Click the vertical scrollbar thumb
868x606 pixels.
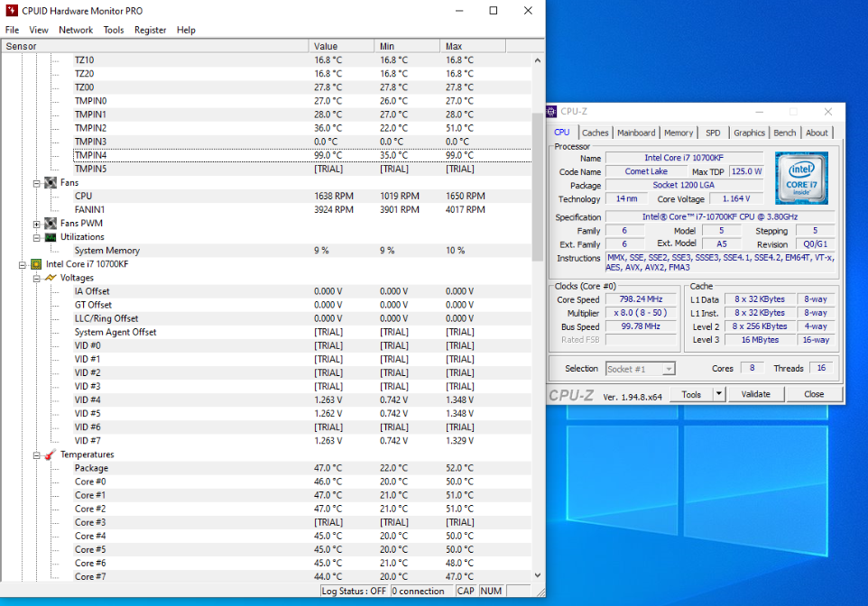[538, 187]
